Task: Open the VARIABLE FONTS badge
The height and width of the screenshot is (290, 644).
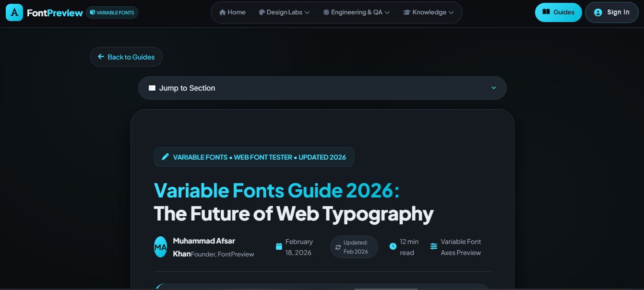Action: (x=112, y=12)
